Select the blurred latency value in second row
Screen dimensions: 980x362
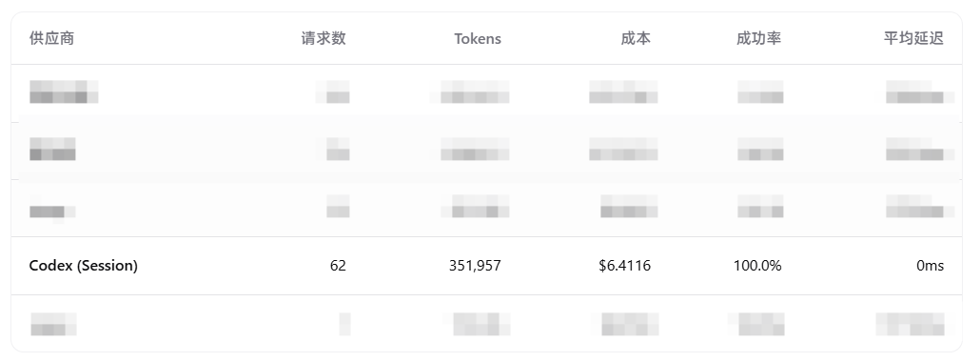(x=920, y=149)
